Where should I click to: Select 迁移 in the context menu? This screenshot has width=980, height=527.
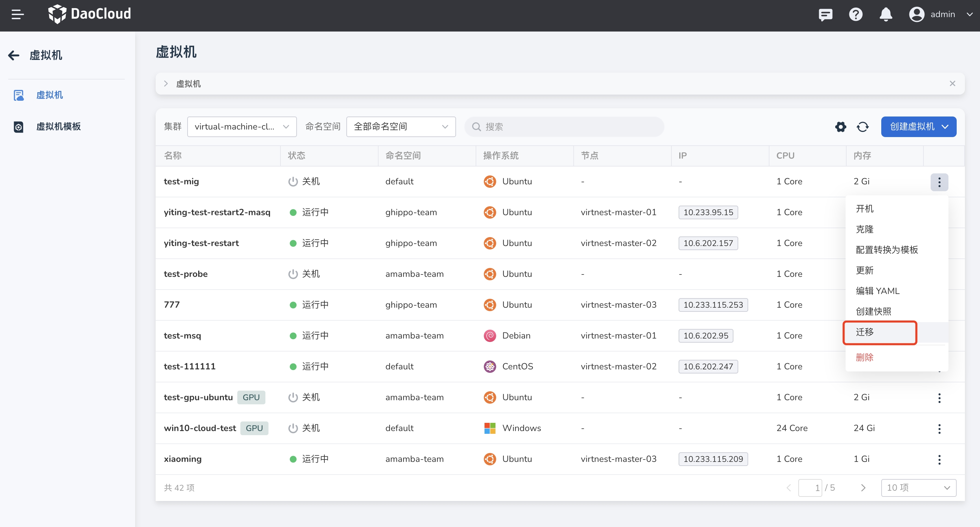tap(865, 332)
